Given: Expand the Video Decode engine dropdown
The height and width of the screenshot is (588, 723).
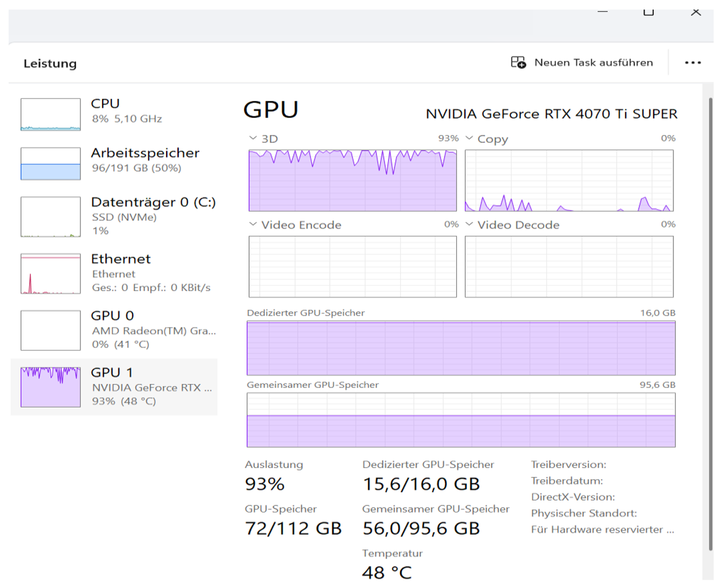Looking at the screenshot, I should click(469, 225).
